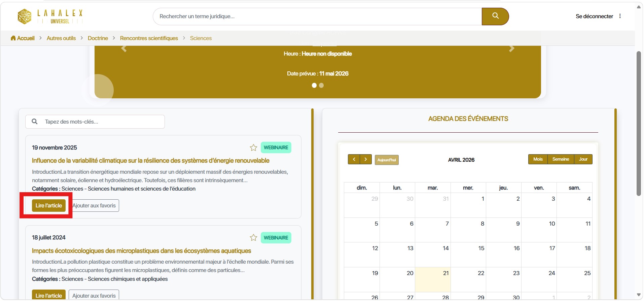This screenshot has height=301, width=644.
Task: Select the second carousel dot indicator
Action: tap(321, 86)
